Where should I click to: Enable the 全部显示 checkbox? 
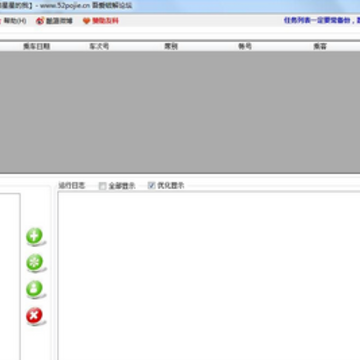tap(102, 186)
